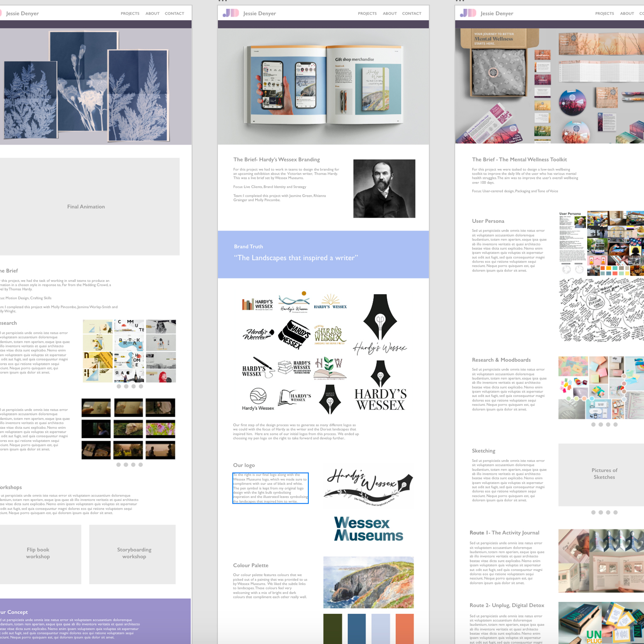
Task: Select ABOUT nav link in the right artboard
Action: tap(627, 14)
